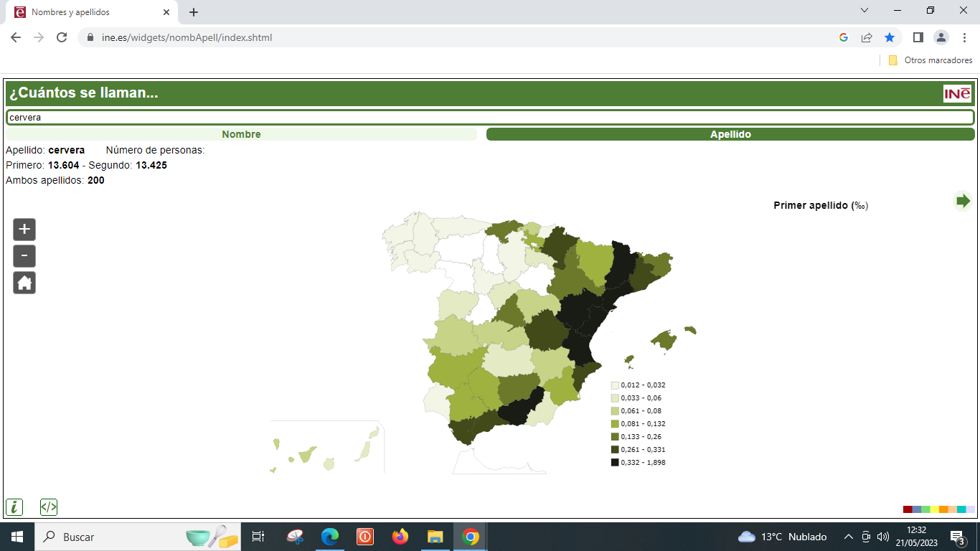Viewport: 980px width, 551px height.
Task: Reload the page
Action: [x=62, y=37]
